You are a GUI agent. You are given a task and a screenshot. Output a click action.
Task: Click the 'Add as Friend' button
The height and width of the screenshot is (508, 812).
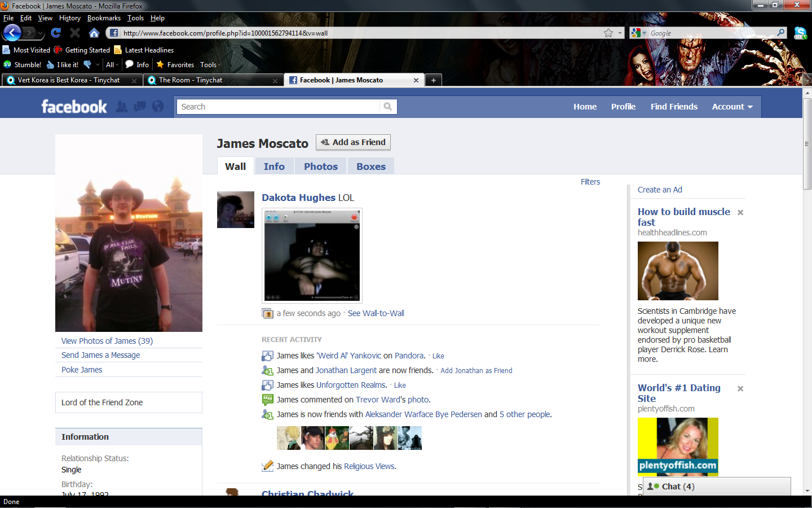pos(353,142)
